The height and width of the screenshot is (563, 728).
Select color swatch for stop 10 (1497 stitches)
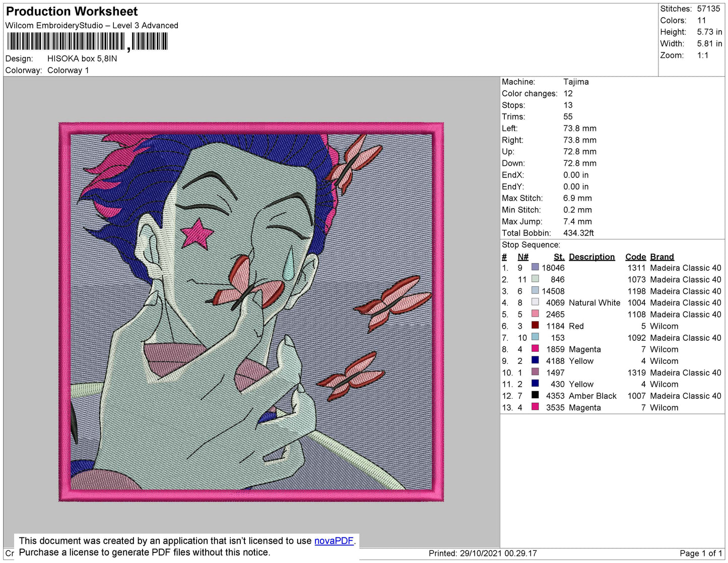[x=535, y=372]
